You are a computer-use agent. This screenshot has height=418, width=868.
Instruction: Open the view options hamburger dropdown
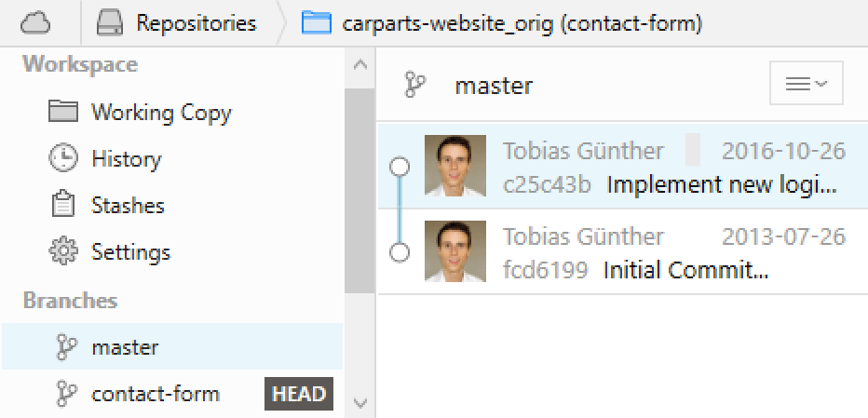[x=806, y=85]
